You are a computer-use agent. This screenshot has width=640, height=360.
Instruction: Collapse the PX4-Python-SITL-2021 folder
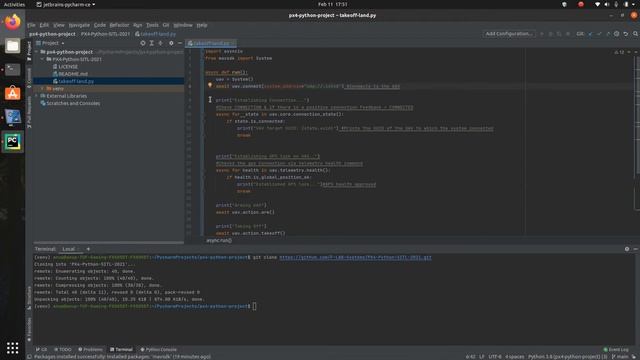(x=42, y=60)
